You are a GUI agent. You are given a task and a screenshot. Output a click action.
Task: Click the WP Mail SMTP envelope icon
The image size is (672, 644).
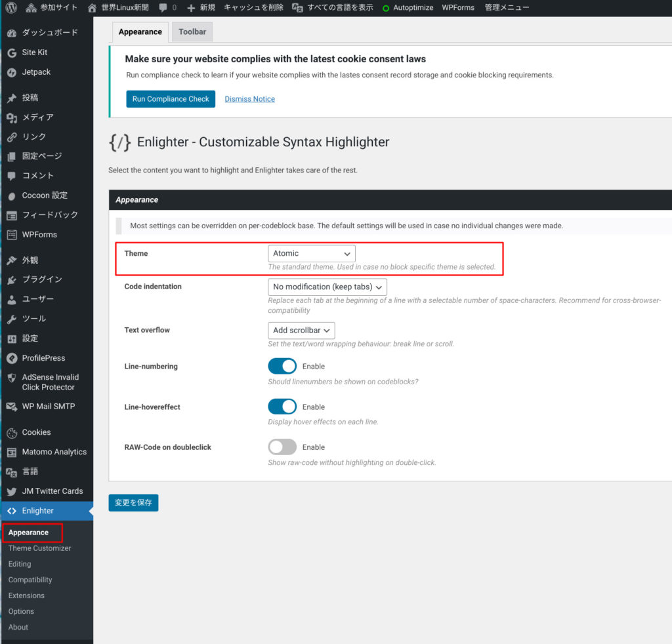(x=12, y=407)
